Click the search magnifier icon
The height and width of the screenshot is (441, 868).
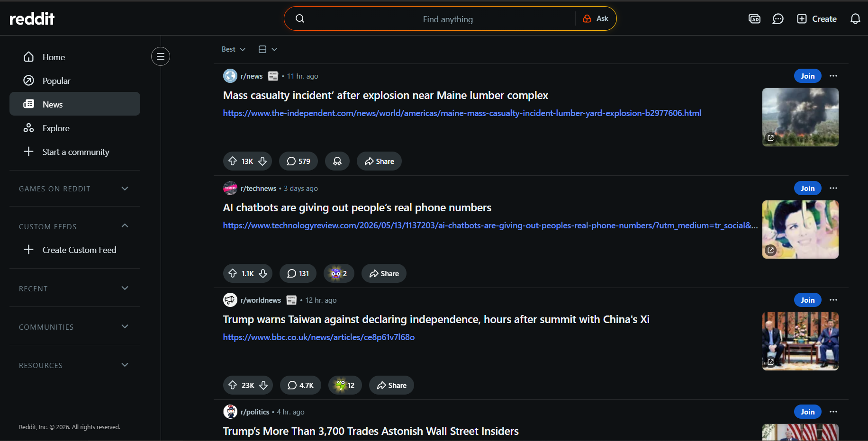pyautogui.click(x=300, y=18)
